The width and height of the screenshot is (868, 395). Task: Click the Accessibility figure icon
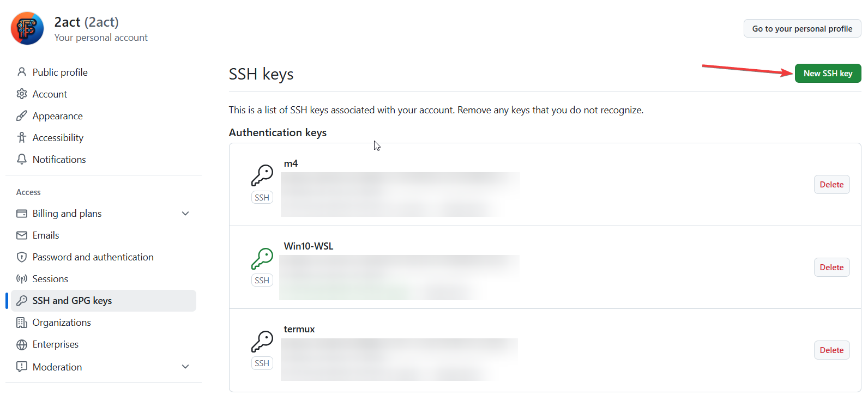pos(22,137)
